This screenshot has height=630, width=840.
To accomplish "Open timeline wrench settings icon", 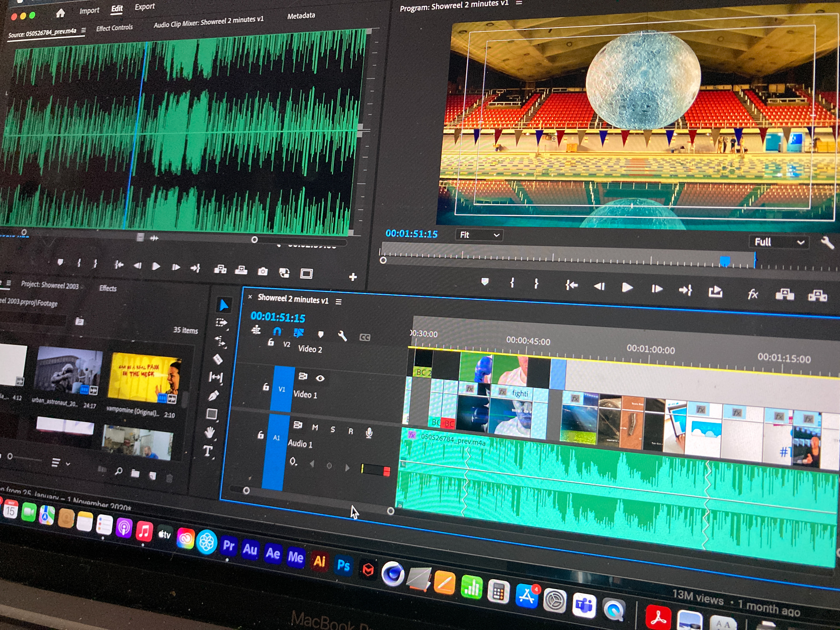I will click(342, 335).
